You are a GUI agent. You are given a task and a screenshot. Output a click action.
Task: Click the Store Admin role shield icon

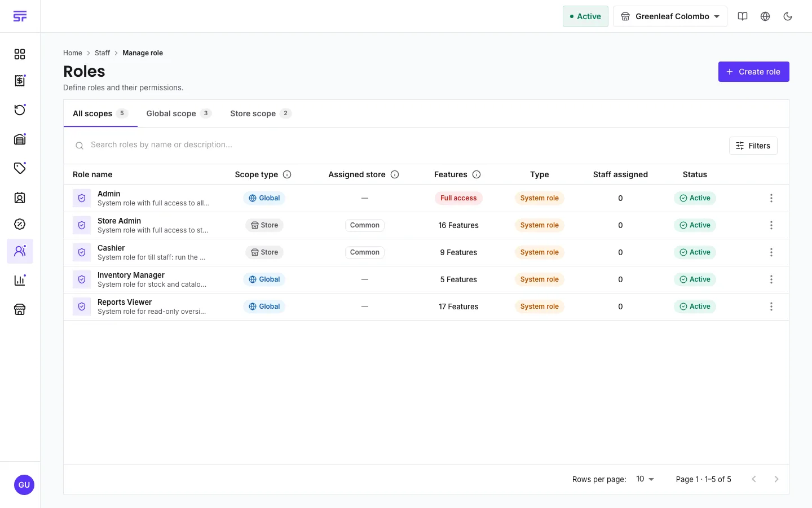click(x=82, y=225)
